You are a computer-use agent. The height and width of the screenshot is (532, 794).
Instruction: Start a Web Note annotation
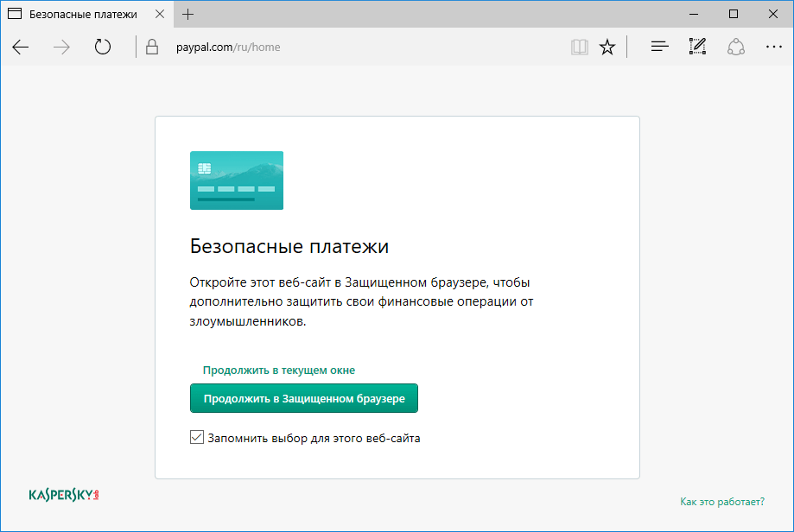[696, 47]
